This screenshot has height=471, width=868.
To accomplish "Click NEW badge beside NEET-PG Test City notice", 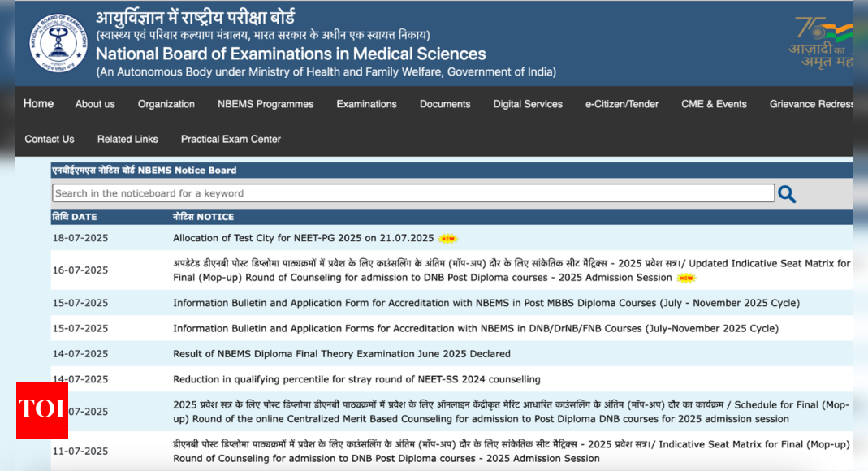I will click(x=448, y=239).
